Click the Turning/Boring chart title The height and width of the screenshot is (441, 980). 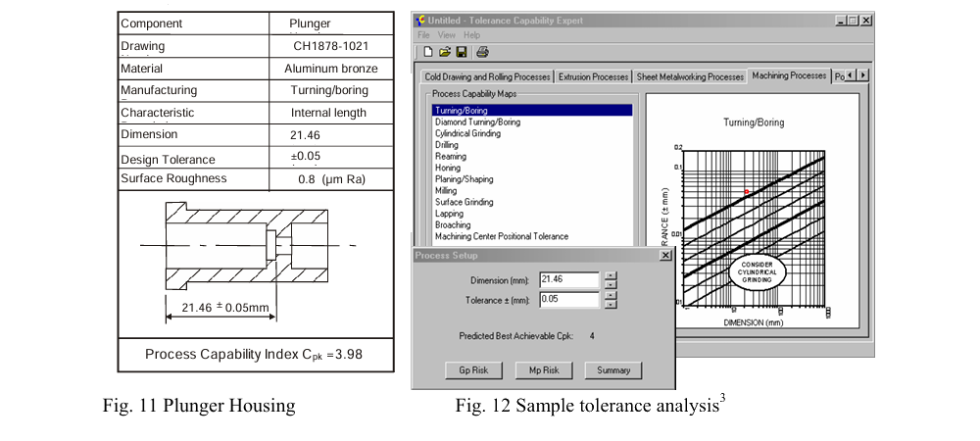(x=754, y=122)
